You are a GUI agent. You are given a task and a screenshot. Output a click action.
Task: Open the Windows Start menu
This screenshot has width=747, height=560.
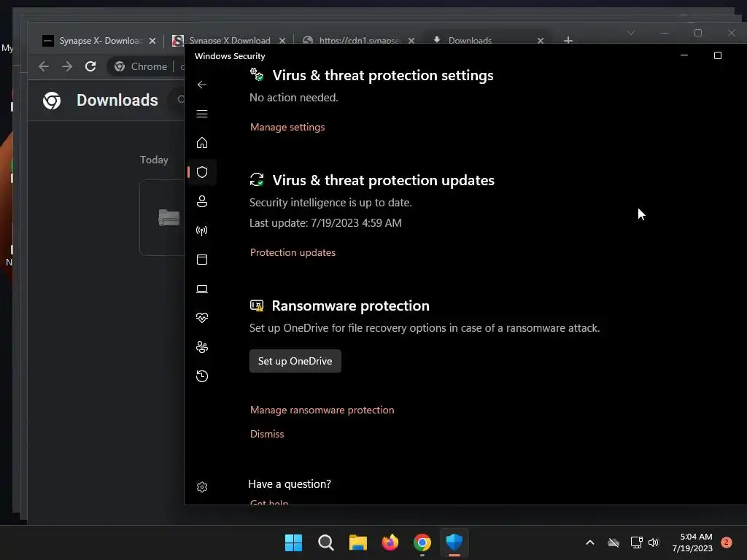click(x=293, y=542)
